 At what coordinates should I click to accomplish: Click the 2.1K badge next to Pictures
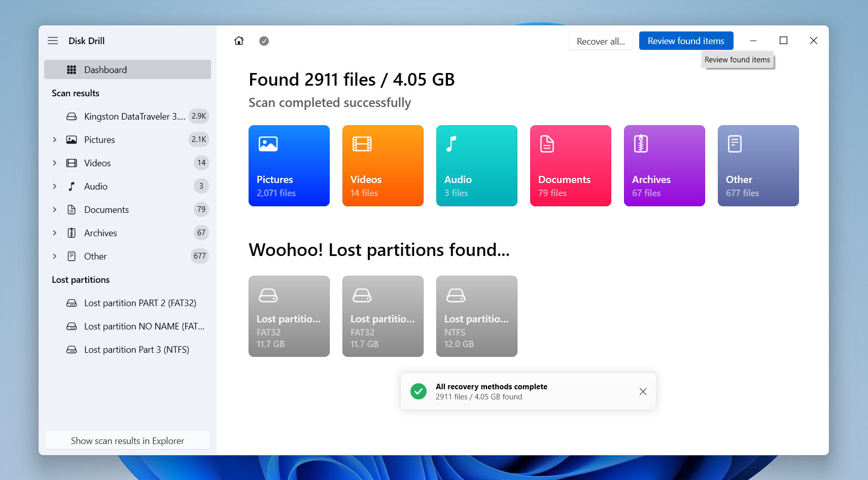(x=199, y=139)
